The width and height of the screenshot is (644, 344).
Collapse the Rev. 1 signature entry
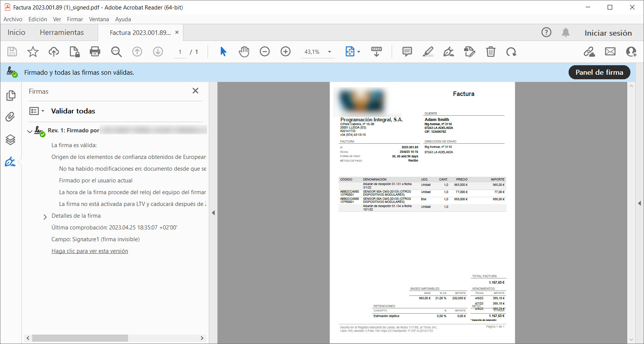point(30,131)
